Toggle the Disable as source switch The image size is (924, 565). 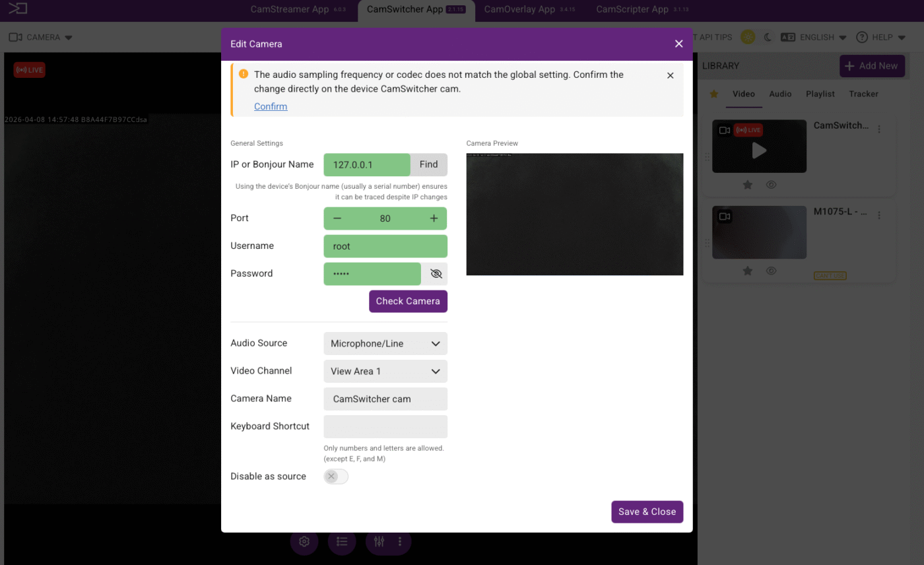click(x=336, y=477)
